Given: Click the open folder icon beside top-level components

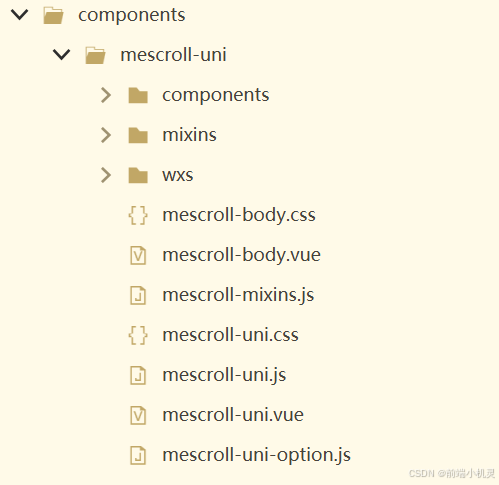Looking at the screenshot, I should pos(53,15).
